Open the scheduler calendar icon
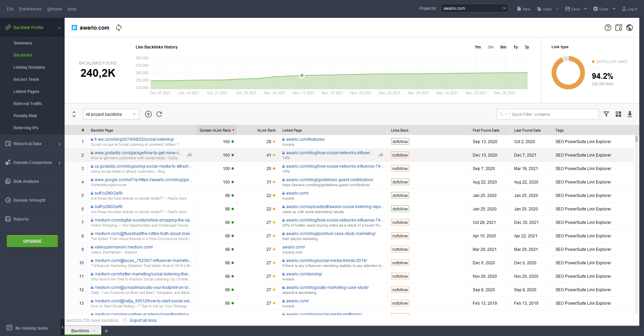 pyautogui.click(x=619, y=28)
